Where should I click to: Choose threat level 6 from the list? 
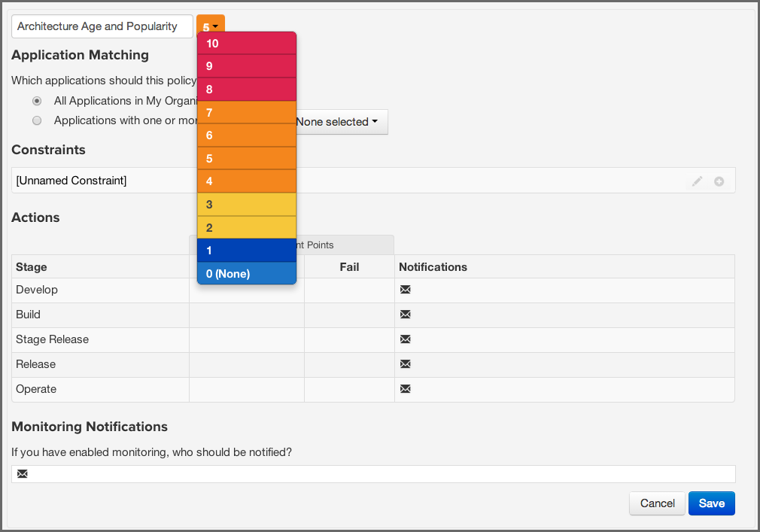(247, 135)
